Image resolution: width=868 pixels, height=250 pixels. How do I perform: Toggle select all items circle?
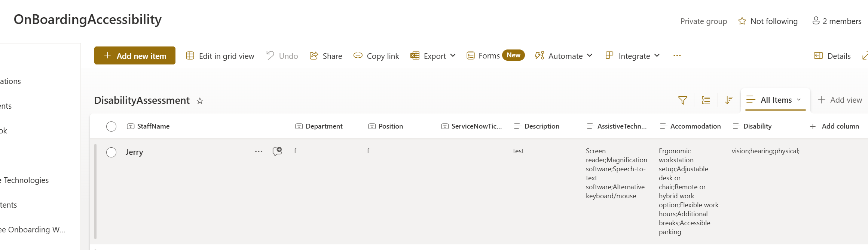[111, 126]
